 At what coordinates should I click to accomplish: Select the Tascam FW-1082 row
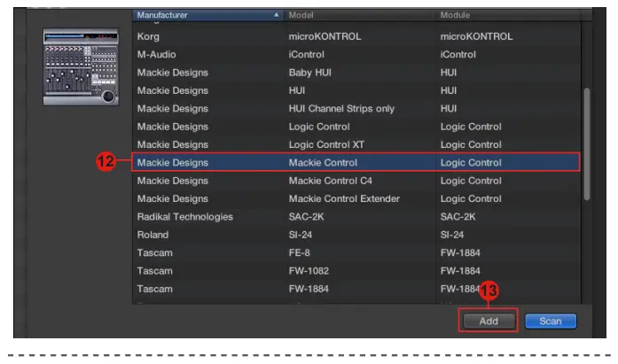click(x=356, y=271)
